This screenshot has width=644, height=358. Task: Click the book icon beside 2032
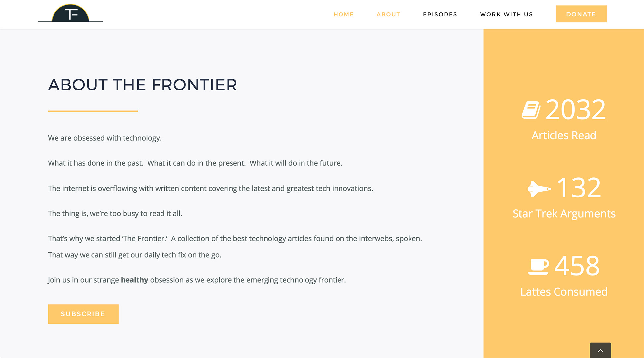(531, 110)
